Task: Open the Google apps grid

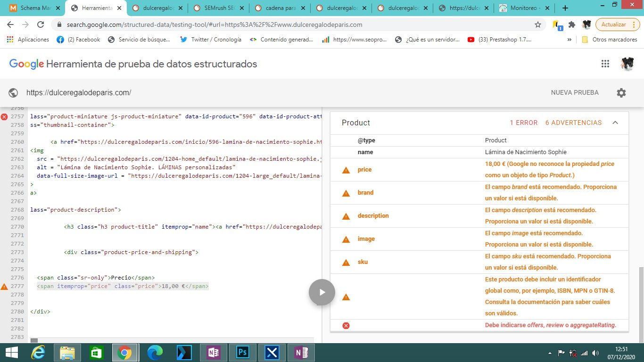Action: pos(605,64)
